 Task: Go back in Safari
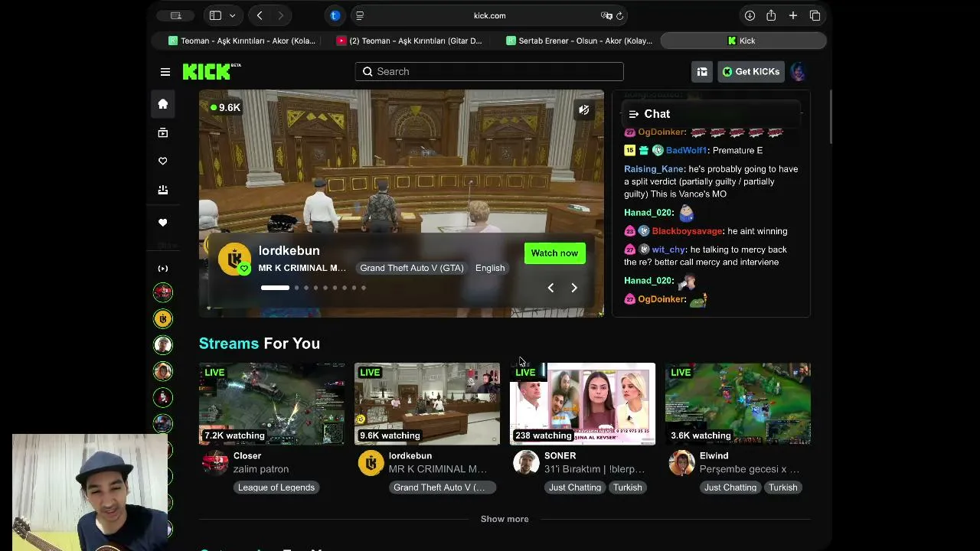[x=260, y=15]
